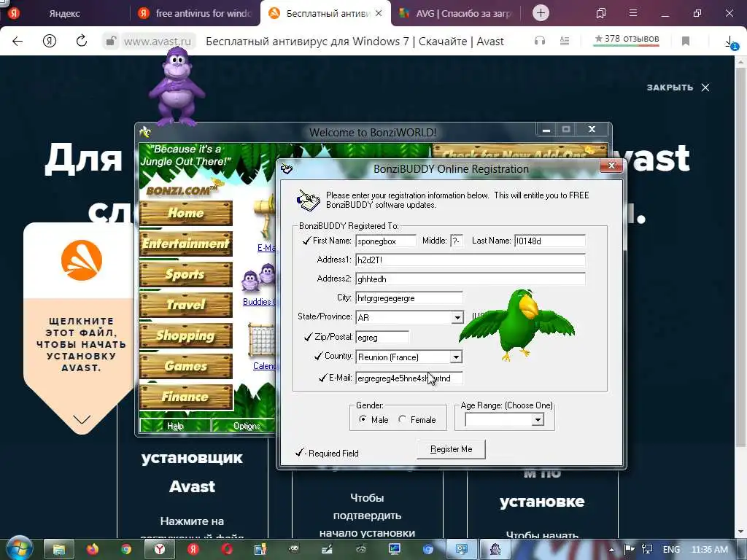The width and height of the screenshot is (747, 560).
Task: Open the Games wooden sign button
Action: point(186,366)
